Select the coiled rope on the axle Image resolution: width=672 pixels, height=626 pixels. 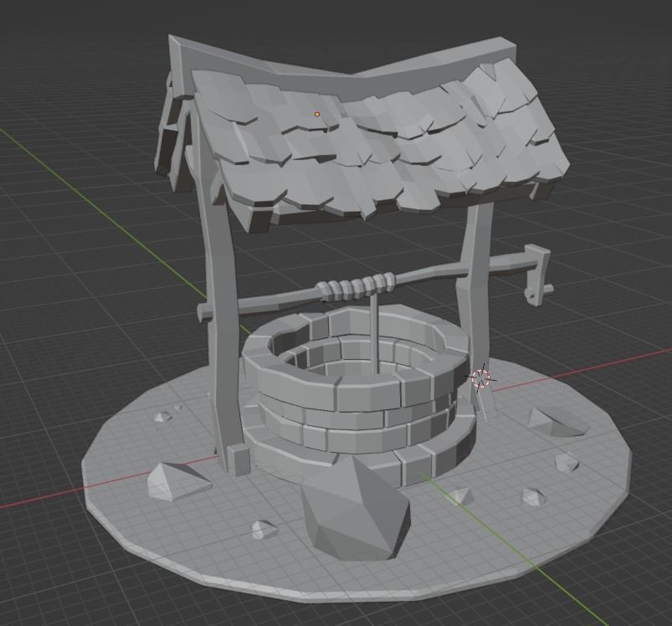[x=355, y=286]
